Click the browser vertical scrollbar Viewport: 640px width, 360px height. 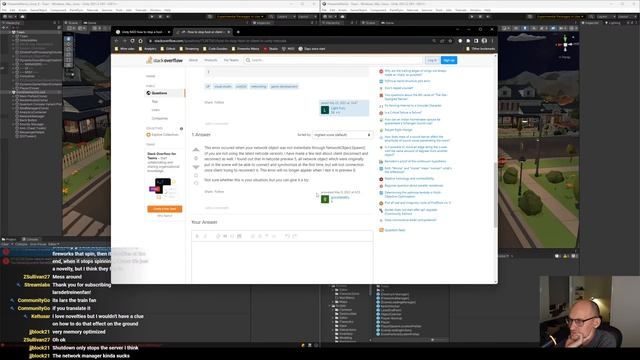point(496,195)
